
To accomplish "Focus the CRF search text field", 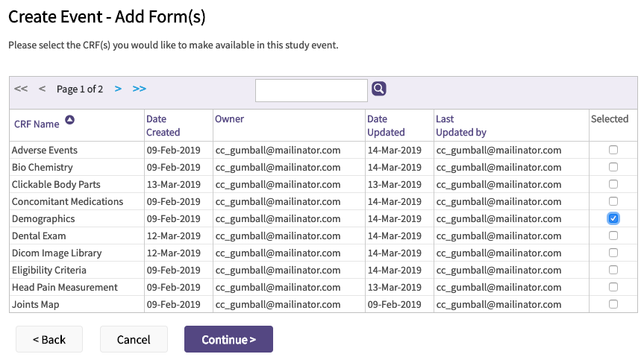I will coord(311,90).
